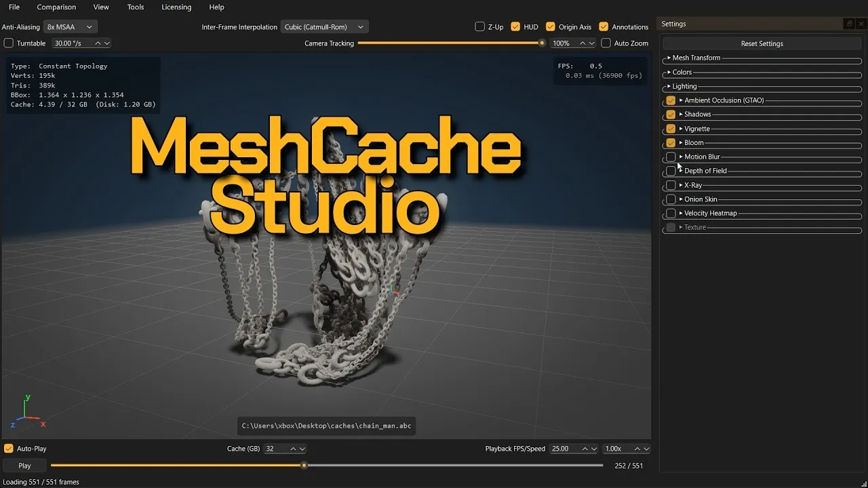Enable the Depth of Field checkbox

671,171
